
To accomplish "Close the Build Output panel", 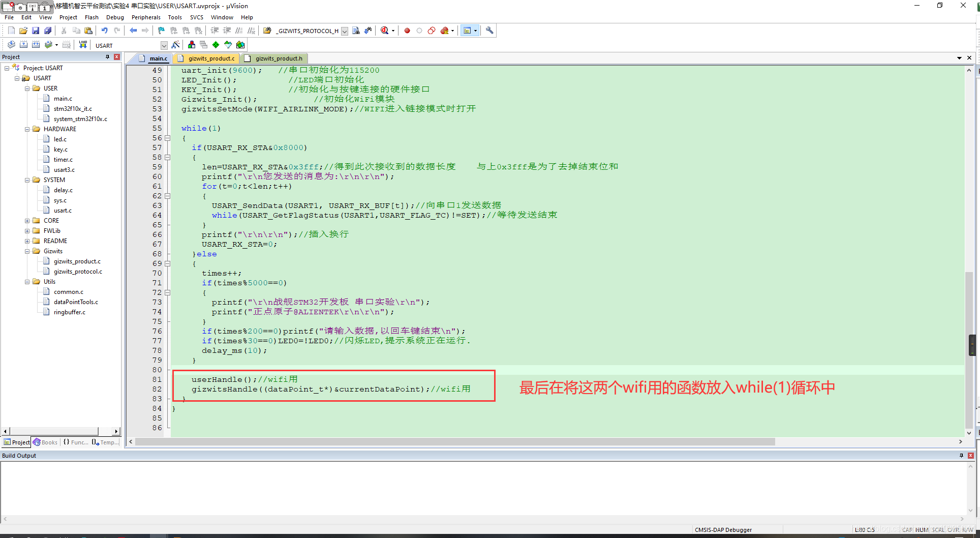I will 971,456.
